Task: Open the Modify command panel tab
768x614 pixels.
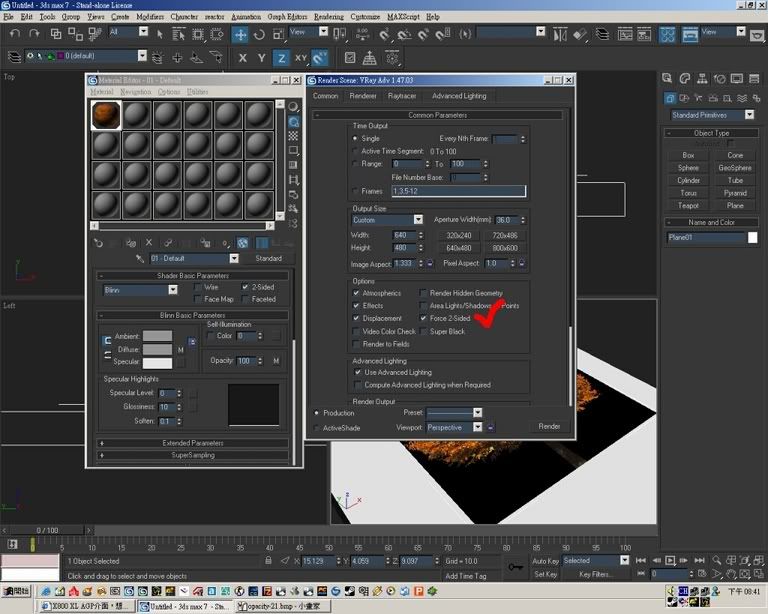Action: point(685,78)
